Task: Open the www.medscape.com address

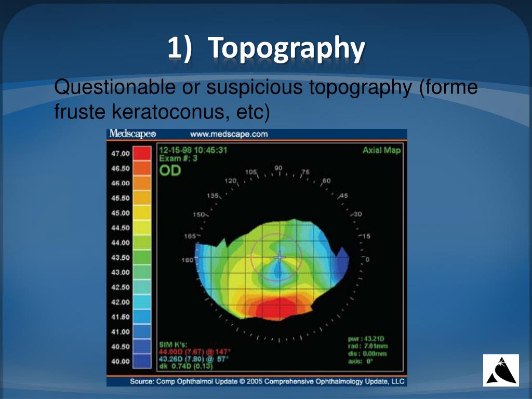Action: (x=229, y=134)
